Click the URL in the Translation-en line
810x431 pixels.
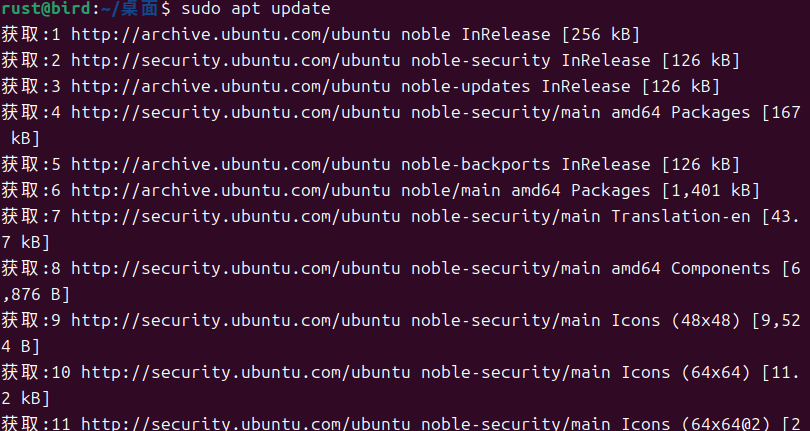click(236, 217)
